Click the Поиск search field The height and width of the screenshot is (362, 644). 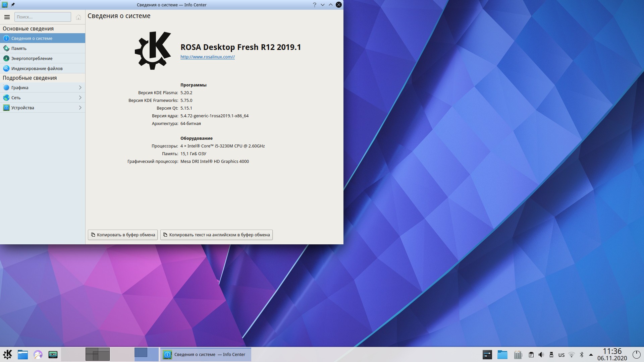43,17
